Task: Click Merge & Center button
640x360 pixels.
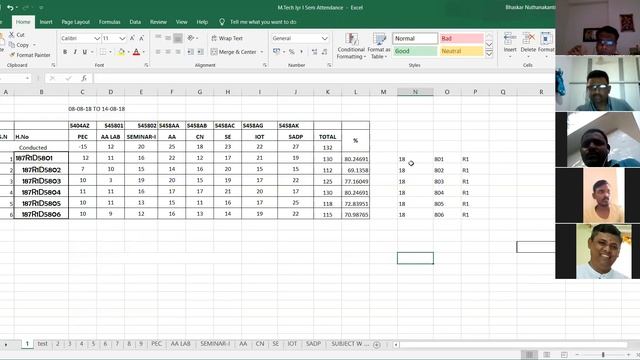Action: pos(234,52)
